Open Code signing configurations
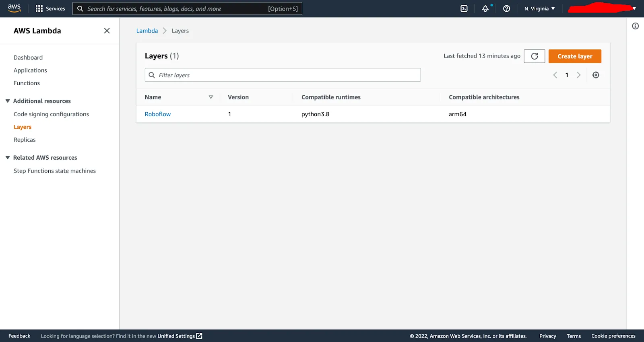Image resolution: width=644 pixels, height=342 pixels. tap(51, 114)
